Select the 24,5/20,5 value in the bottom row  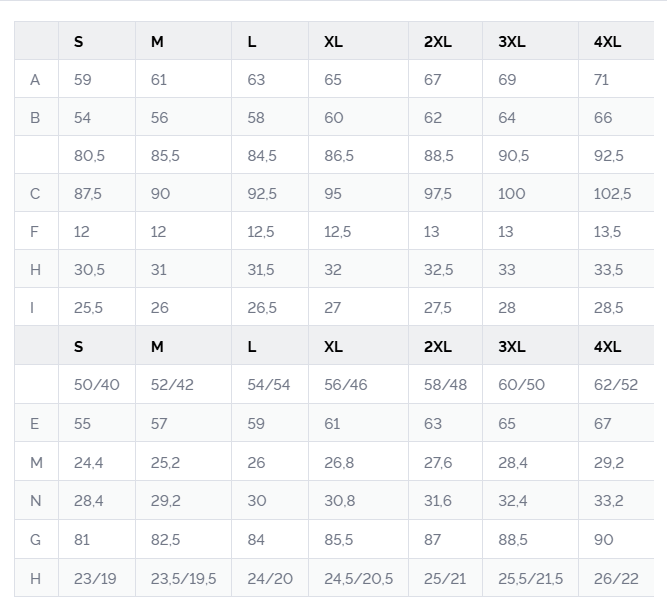358,579
